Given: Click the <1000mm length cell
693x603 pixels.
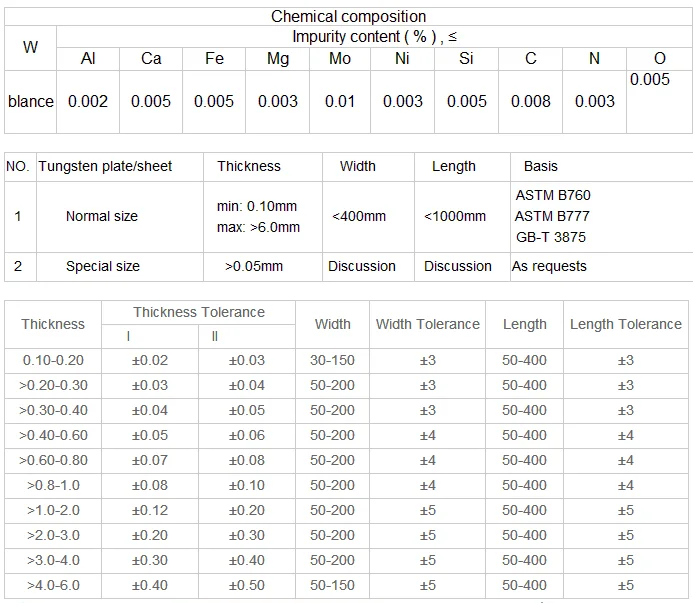Looking at the screenshot, I should coord(455,216).
